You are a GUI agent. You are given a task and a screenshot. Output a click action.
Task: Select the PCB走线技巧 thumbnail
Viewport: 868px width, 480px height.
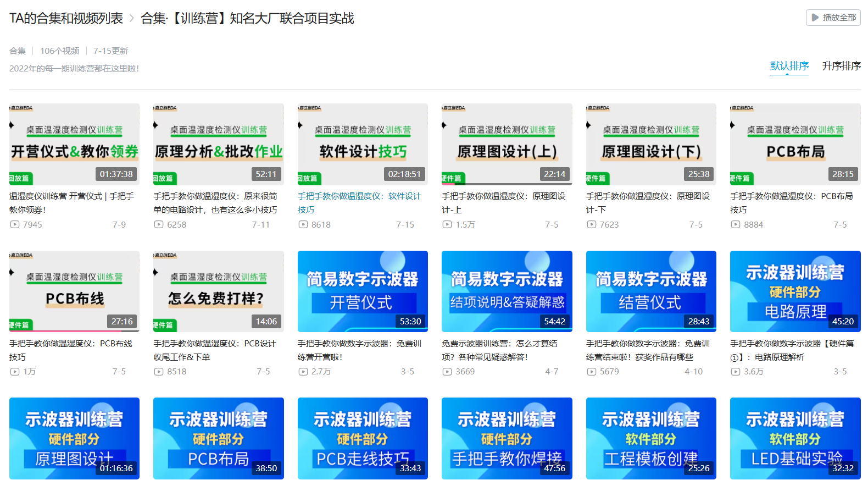[363, 438]
